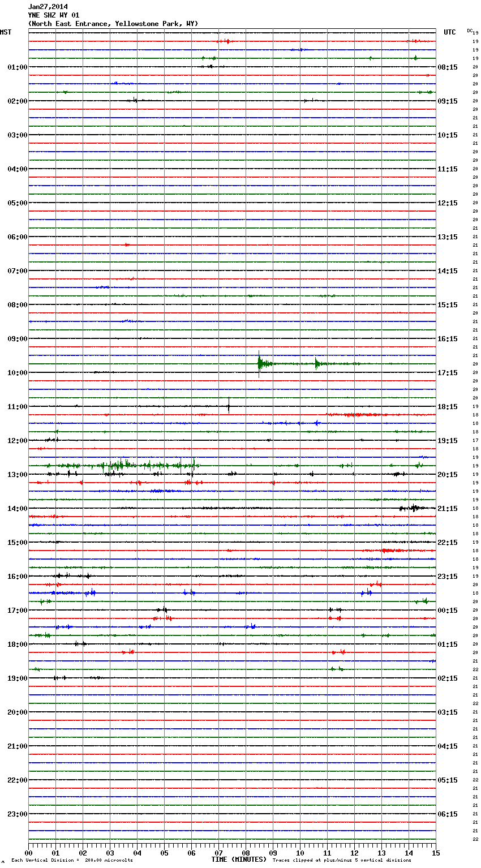The width and height of the screenshot is (481, 868).
Task: Click the Each Vertical Division scale note
Action: click(x=72, y=861)
